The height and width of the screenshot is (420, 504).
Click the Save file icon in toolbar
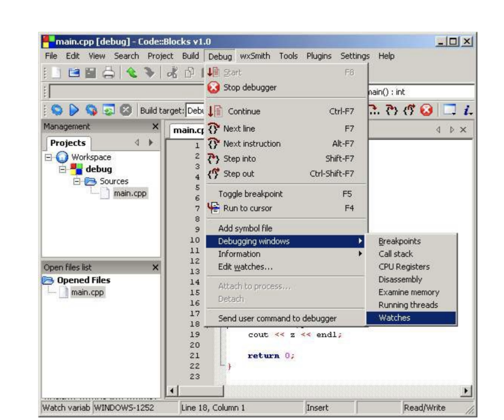(91, 73)
